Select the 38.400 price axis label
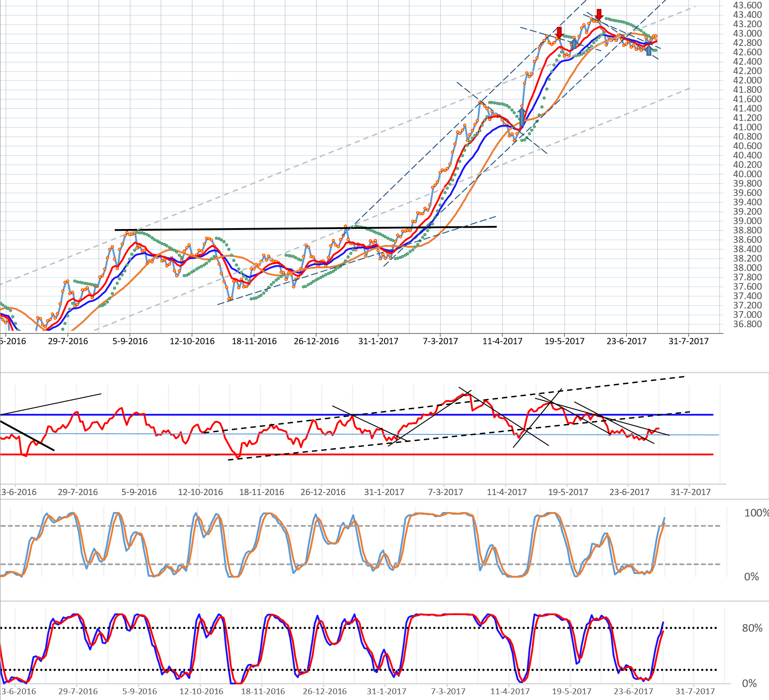 click(x=748, y=249)
